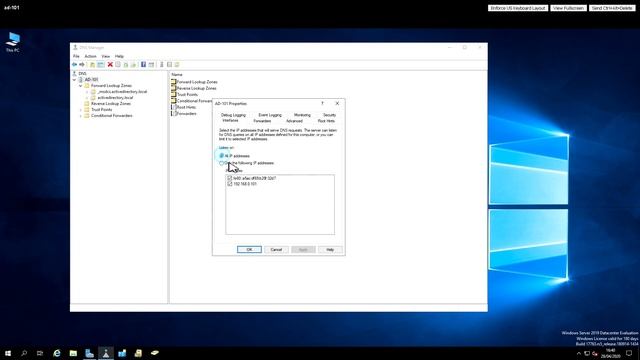Click the Back arrow in DNS Manager toolbar

74,64
